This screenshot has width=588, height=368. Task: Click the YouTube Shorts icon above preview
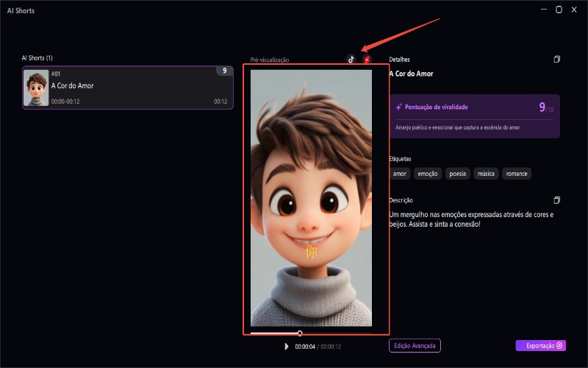(367, 60)
